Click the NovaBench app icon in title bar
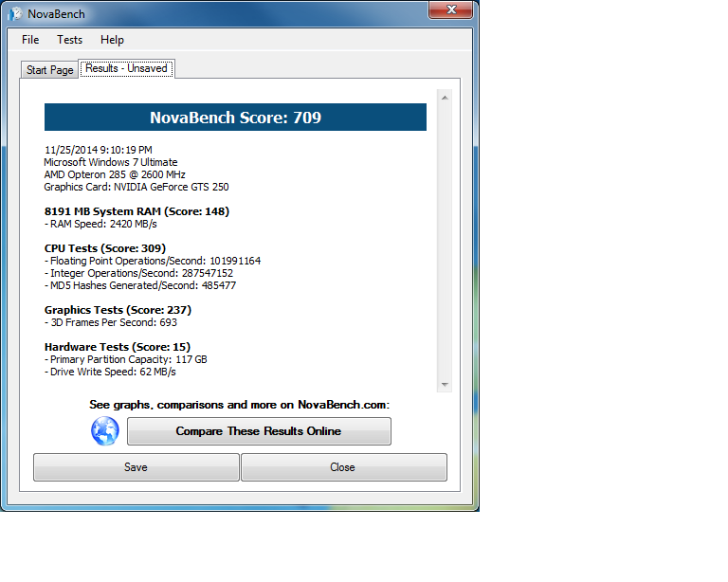This screenshot has height=582, width=728. 15,14
